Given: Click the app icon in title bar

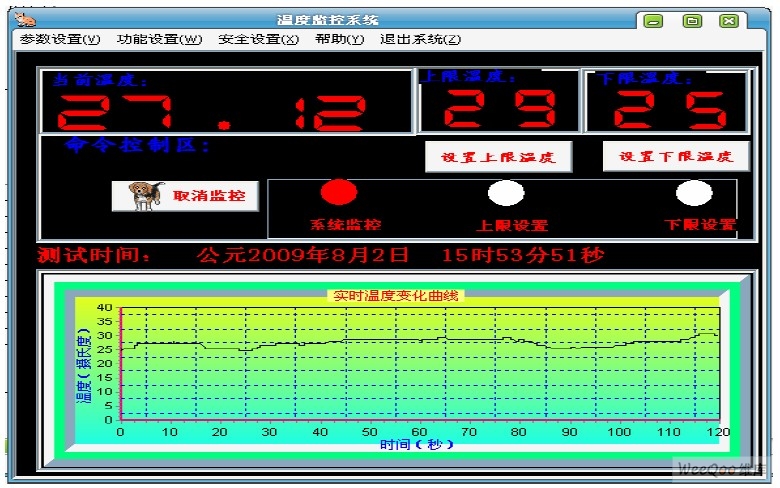Looking at the screenshot, I should pyautogui.click(x=27, y=18).
